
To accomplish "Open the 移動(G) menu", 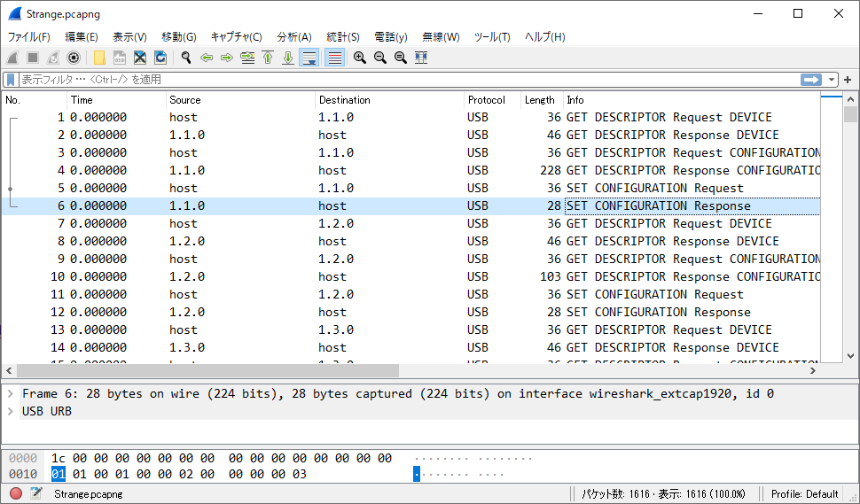I will (x=179, y=36).
